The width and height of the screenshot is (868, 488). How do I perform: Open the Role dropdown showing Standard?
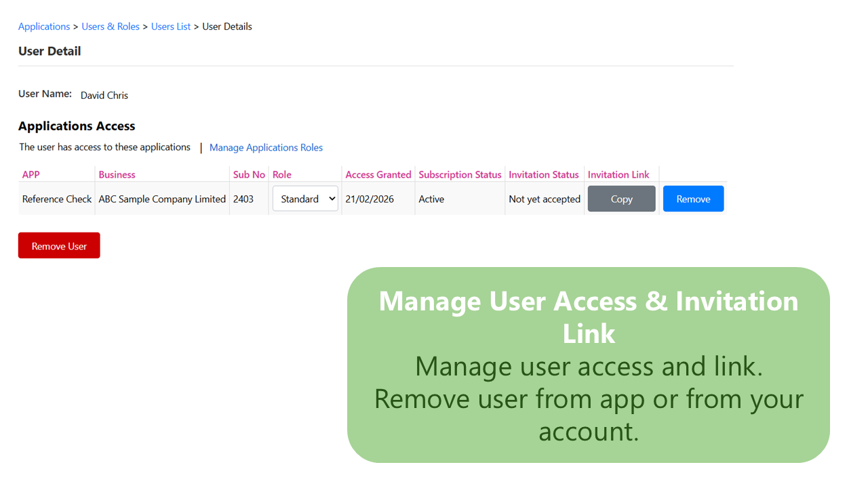tap(304, 199)
